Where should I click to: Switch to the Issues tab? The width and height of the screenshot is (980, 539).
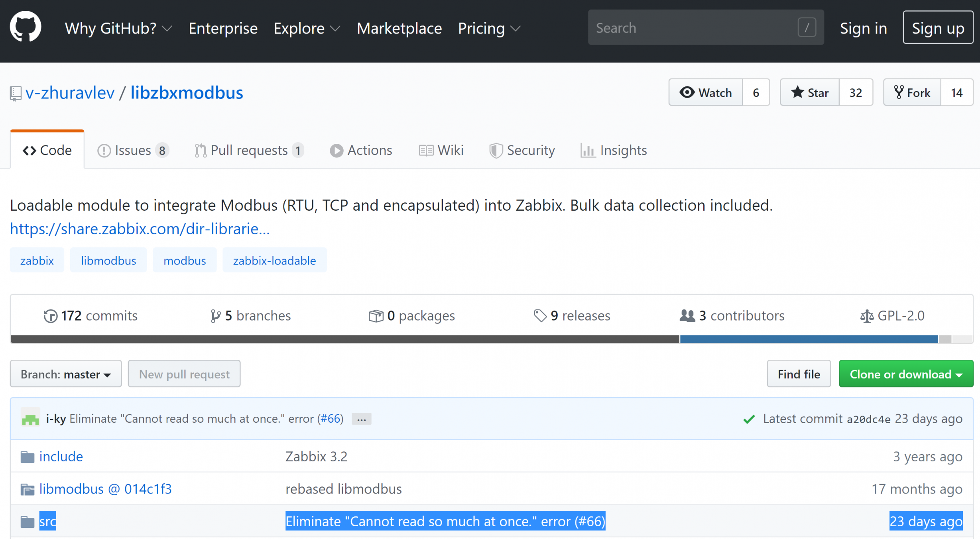point(133,150)
